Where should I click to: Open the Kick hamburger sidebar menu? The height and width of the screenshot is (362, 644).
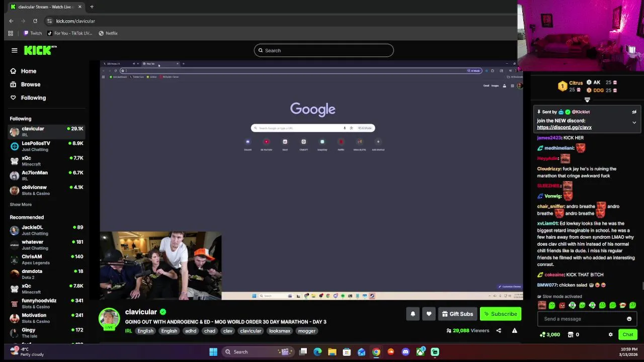(14, 50)
